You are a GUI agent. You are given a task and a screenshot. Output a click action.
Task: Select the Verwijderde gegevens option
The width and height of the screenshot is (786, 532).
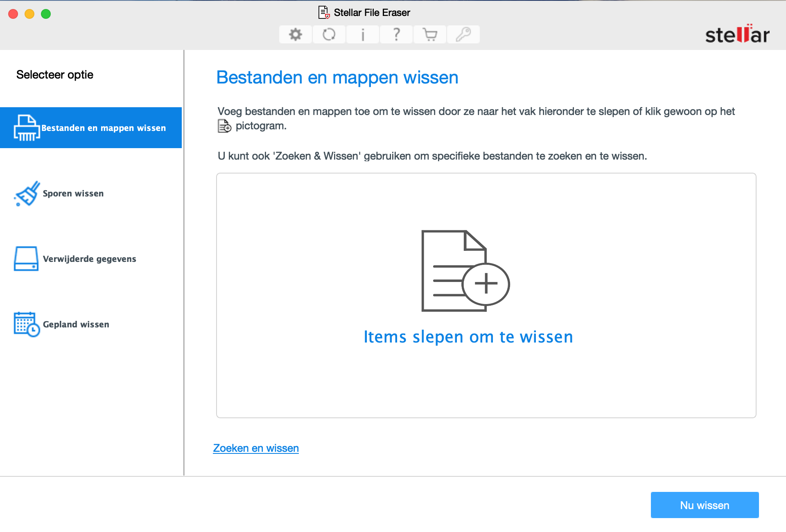pos(91,259)
